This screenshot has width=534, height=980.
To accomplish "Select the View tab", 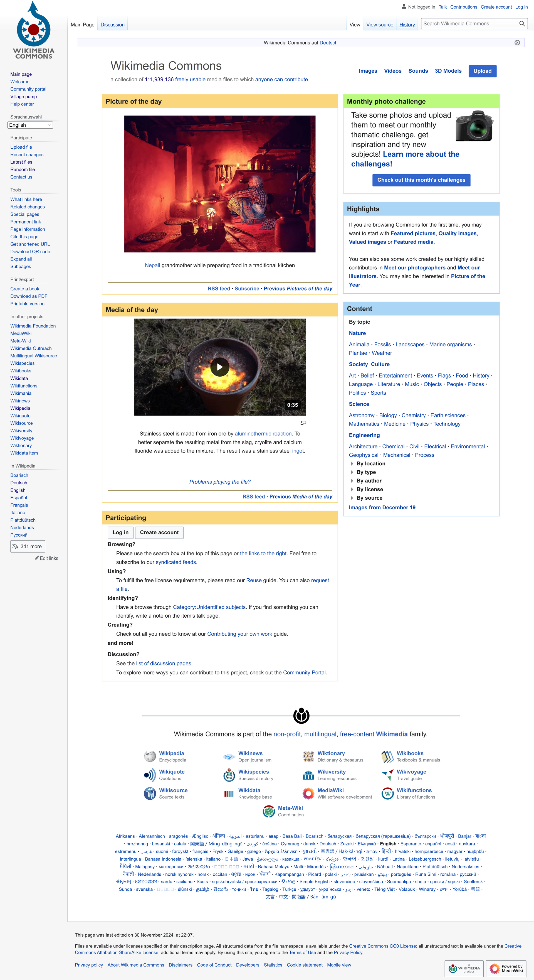I will tap(355, 25).
